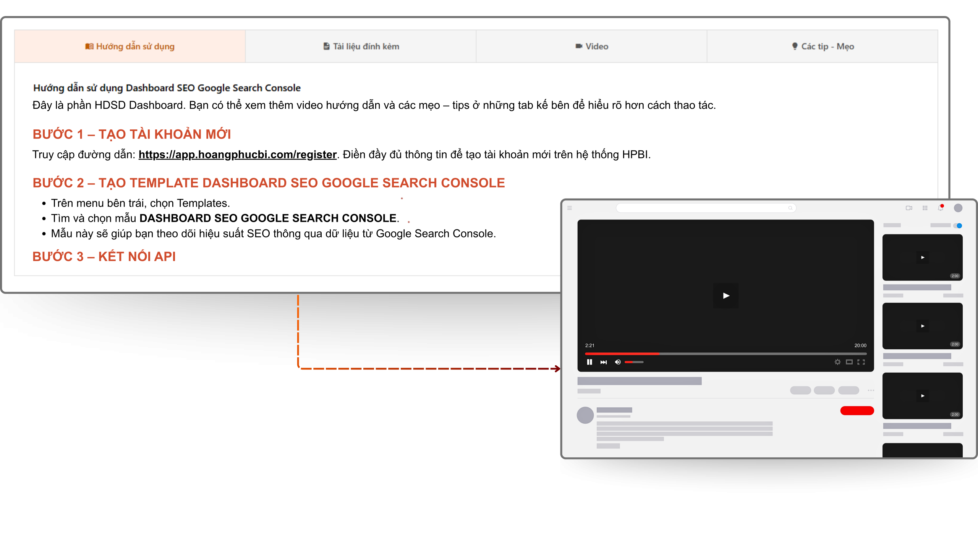Switch the video to theater mode
Image resolution: width=978 pixels, height=560 pixels.
[849, 362]
